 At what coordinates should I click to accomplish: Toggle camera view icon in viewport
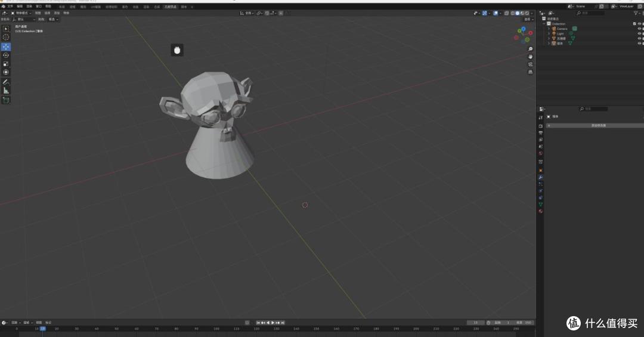coord(530,64)
